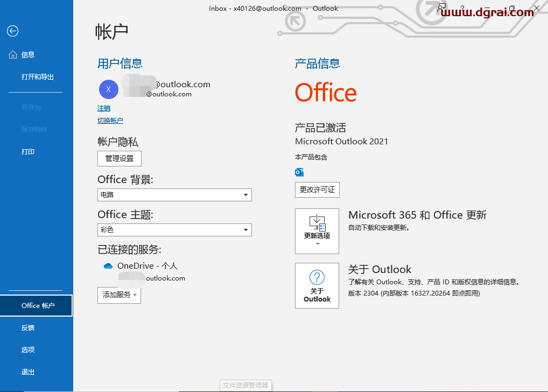548x392 pixels.
Task: Click the OneDrive - 个人 service entry
Action: pos(147,266)
